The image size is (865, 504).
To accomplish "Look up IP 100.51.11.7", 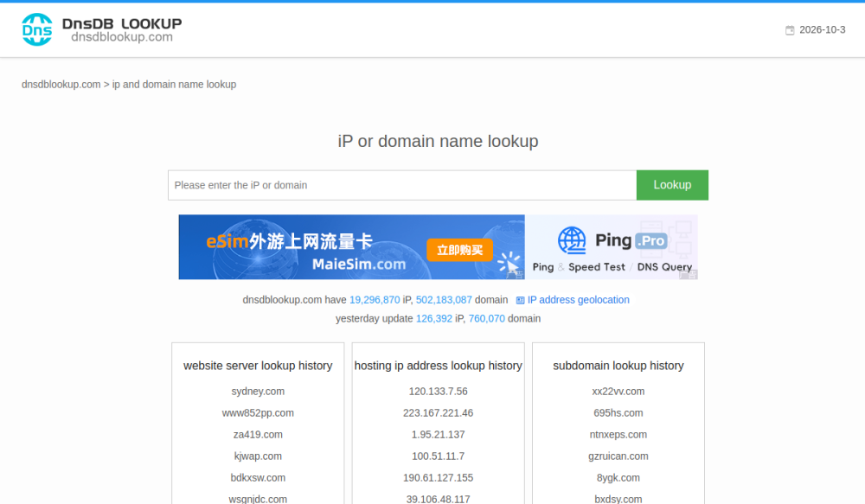I will (438, 456).
